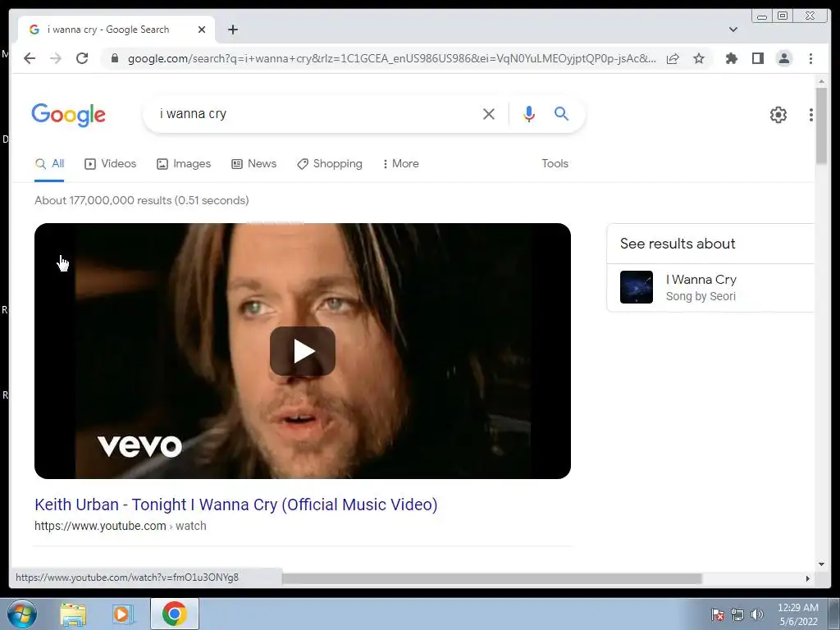Open search Tools options
This screenshot has width=840, height=630.
[555, 163]
